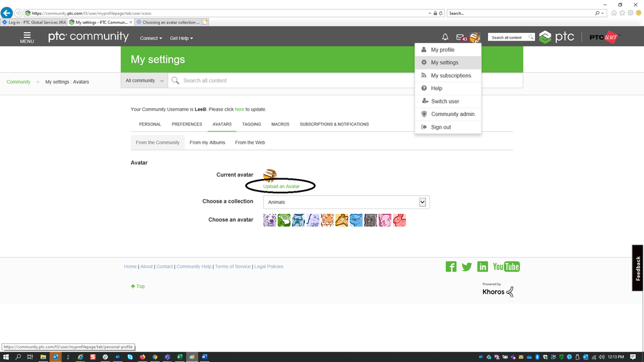Open the YouTube icon in footer
The height and width of the screenshot is (362, 644).
point(506,267)
